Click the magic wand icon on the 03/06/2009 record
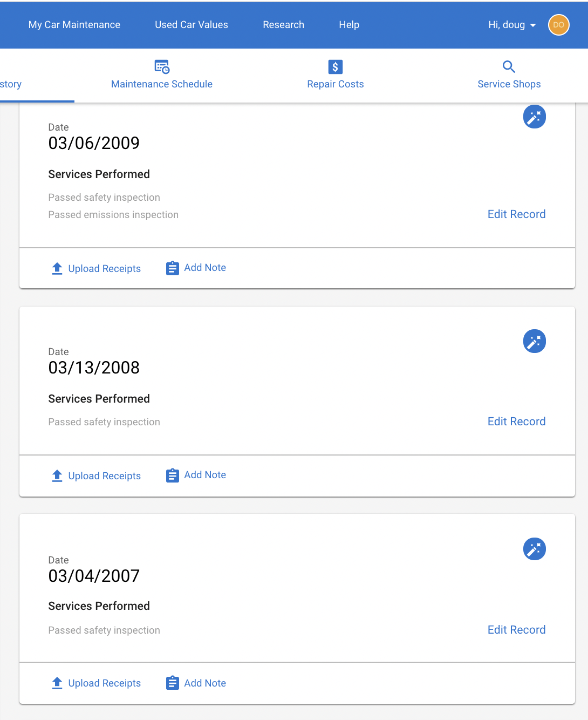The width and height of the screenshot is (588, 720). 535,117
